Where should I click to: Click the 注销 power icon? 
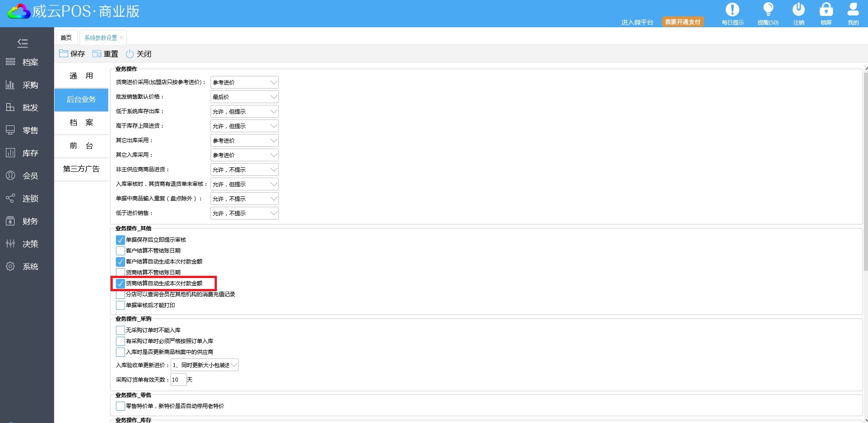coord(798,10)
